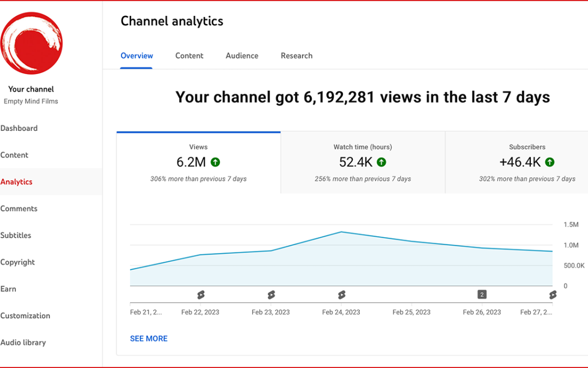
Task: Open Customization in the sidebar
Action: click(25, 316)
